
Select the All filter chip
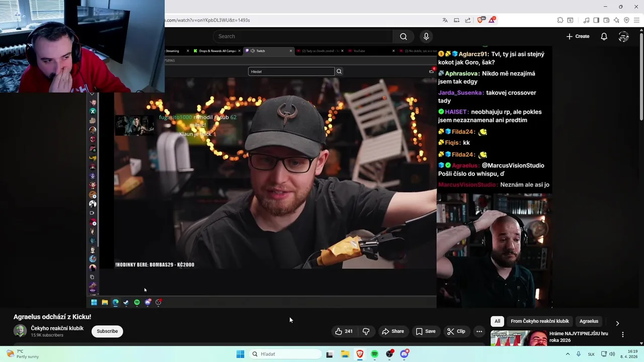497,321
